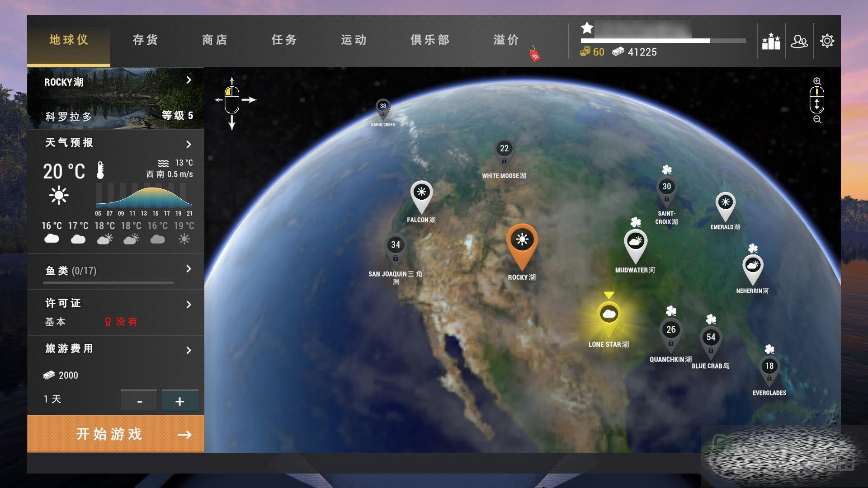Select the Neherrin River map pin
This screenshot has height=488, width=868.
[x=753, y=270]
